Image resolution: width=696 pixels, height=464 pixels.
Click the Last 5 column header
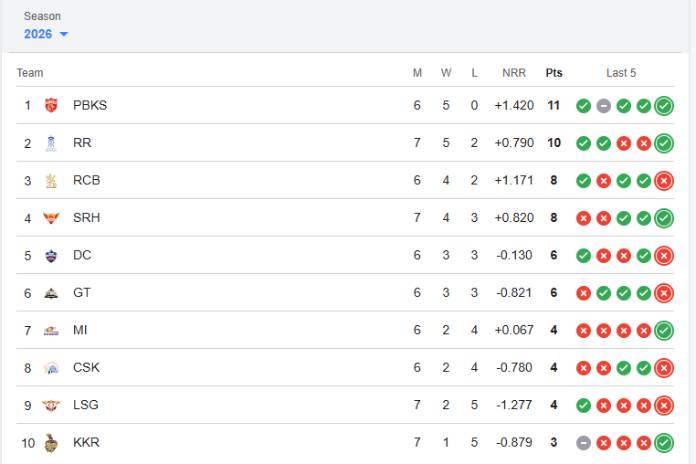(x=621, y=73)
